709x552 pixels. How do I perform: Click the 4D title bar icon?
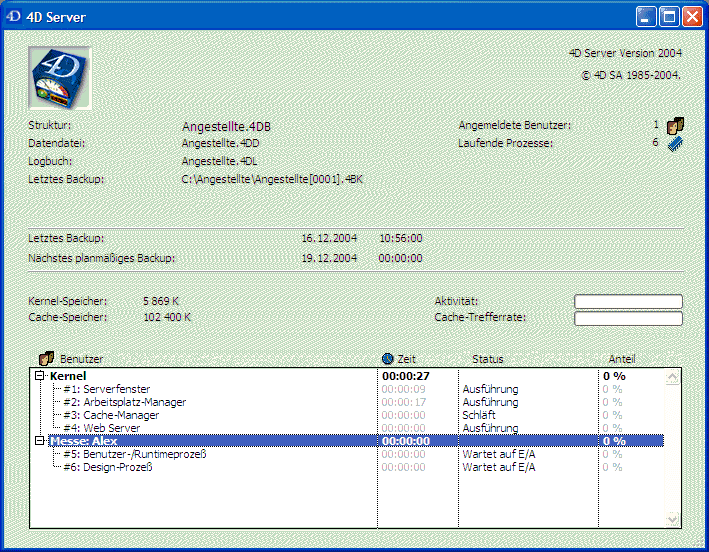click(13, 16)
